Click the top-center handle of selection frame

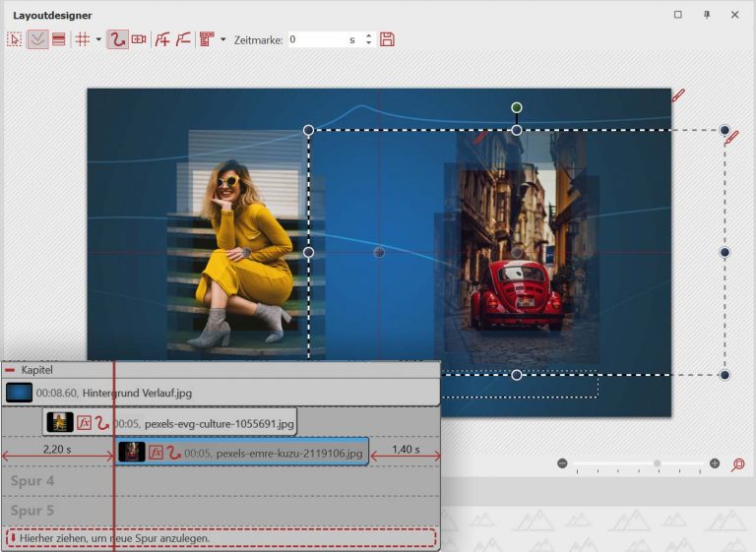[517, 130]
